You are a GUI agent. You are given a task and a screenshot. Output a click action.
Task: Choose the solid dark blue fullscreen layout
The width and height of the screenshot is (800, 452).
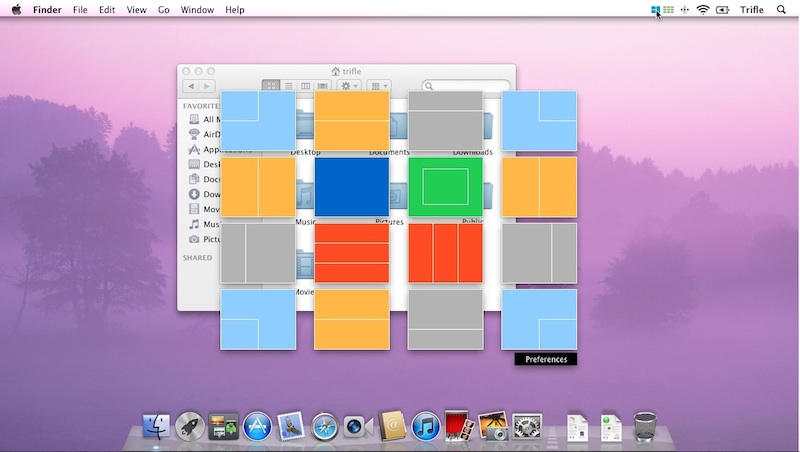click(352, 187)
